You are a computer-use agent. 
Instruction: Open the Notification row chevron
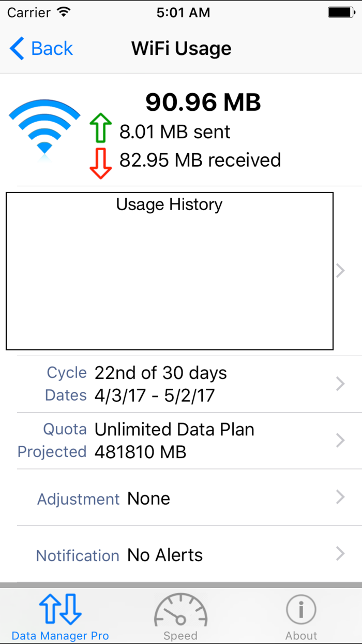coord(340,553)
